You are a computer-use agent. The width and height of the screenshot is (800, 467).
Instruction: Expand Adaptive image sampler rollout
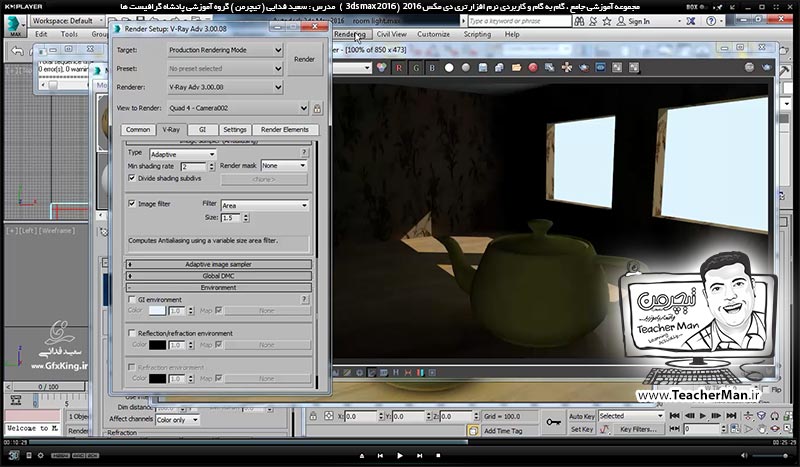(218, 264)
